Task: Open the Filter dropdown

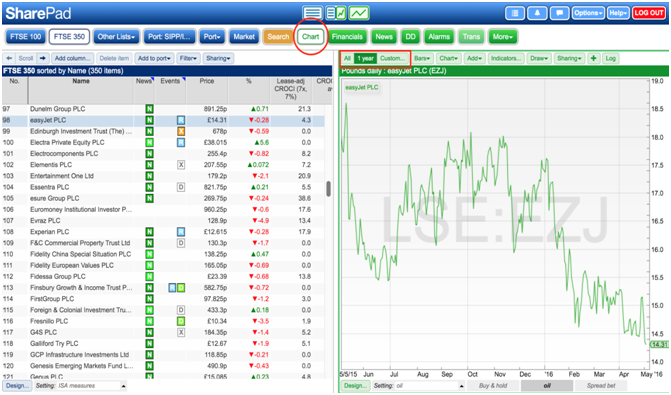Action: (188, 58)
